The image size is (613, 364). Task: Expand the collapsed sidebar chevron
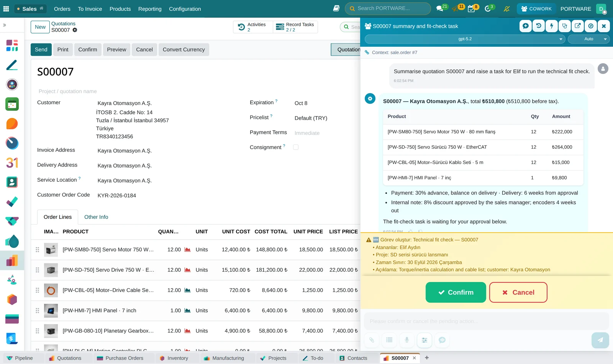5,25
